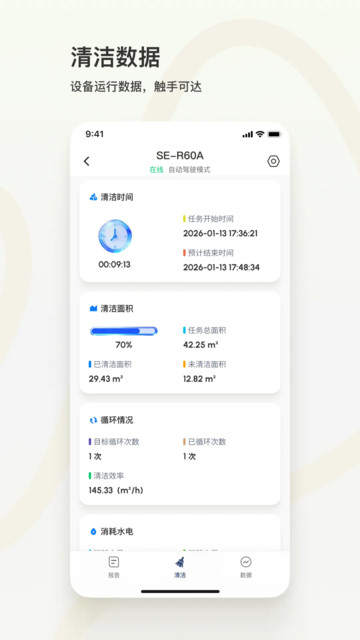Switch to the 清洁 tab

tap(180, 567)
